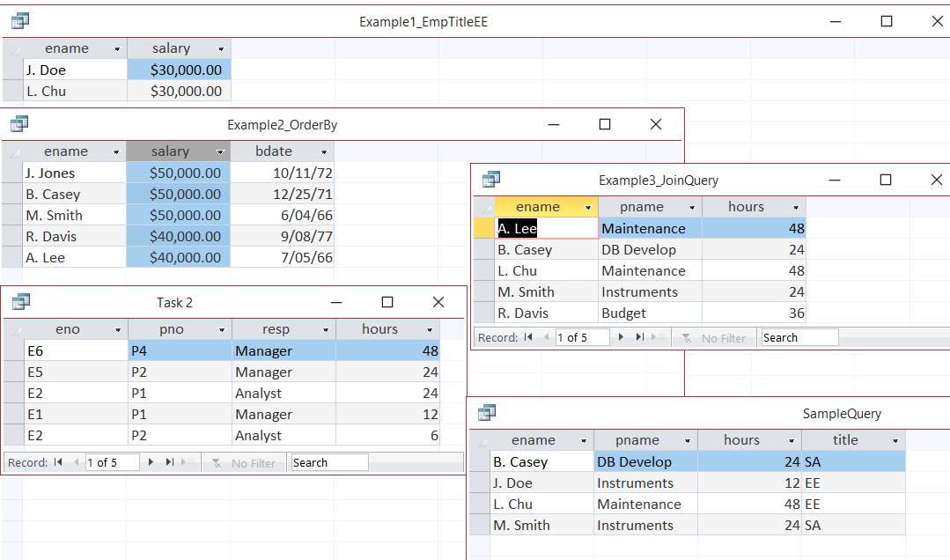Select the hours column header in SampleQuery

[741, 440]
